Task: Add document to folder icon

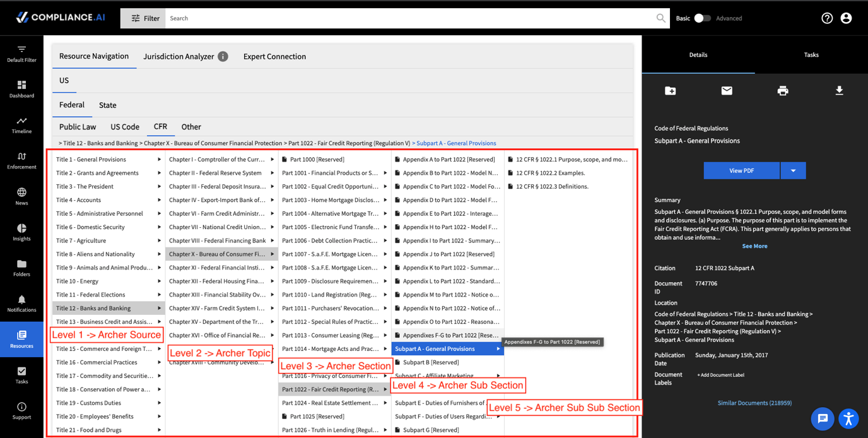Action: pyautogui.click(x=671, y=91)
